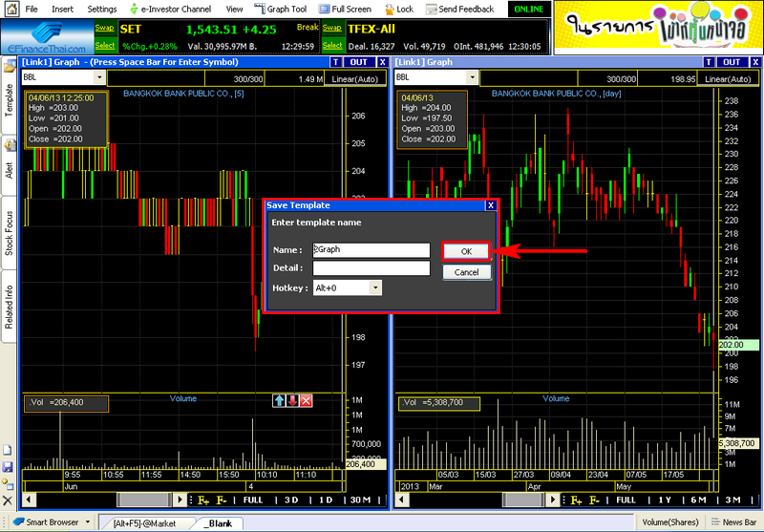Screen dimensions: 764x532
Task: Select FULL range on right graph
Action: tap(626, 500)
